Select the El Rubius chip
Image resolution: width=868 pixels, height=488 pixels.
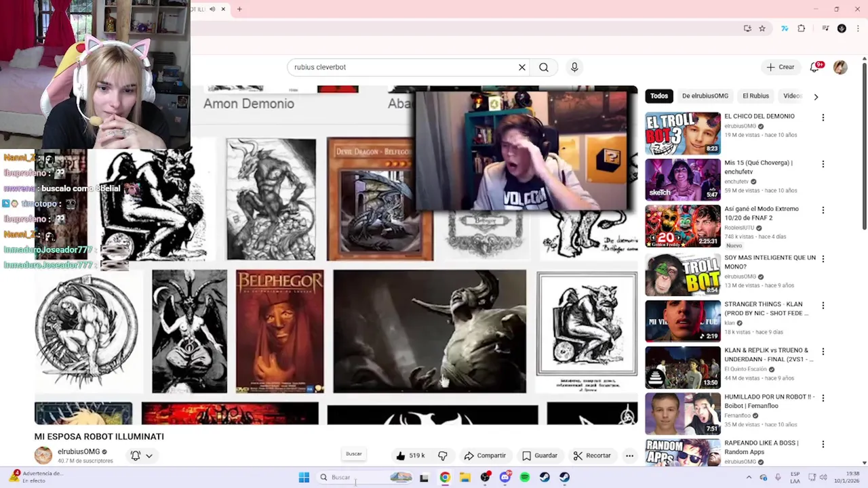(x=755, y=96)
